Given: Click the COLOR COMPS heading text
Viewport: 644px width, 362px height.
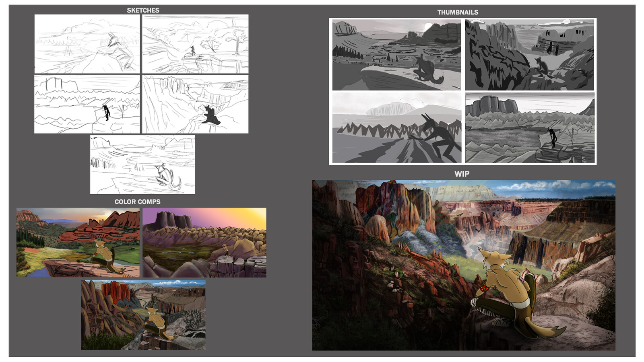Looking at the screenshot, I should (137, 202).
